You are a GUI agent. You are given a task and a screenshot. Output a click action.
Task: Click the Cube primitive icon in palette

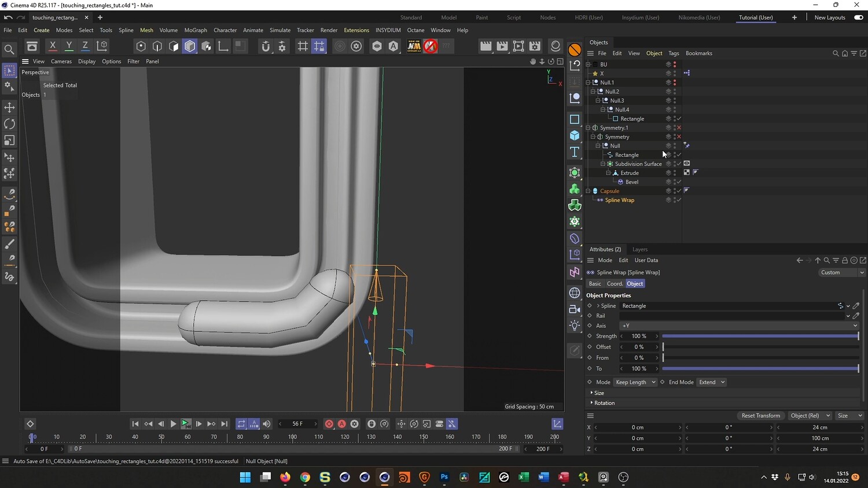pyautogui.click(x=575, y=135)
